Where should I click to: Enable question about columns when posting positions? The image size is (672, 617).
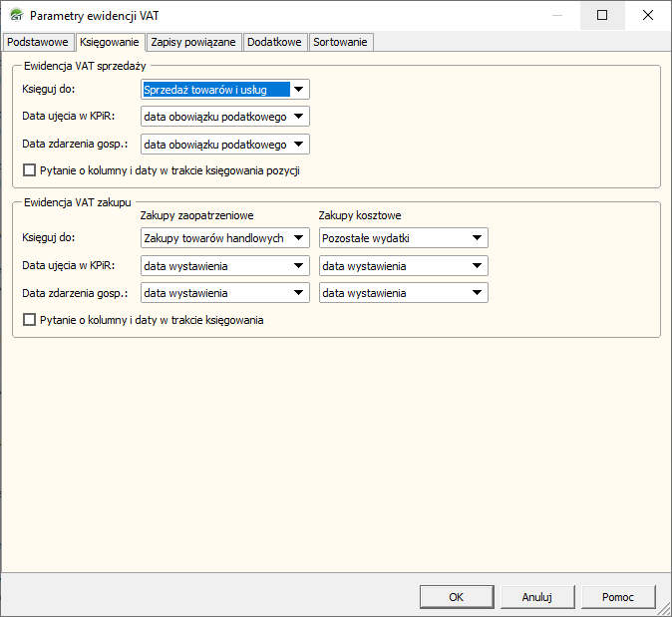click(29, 170)
